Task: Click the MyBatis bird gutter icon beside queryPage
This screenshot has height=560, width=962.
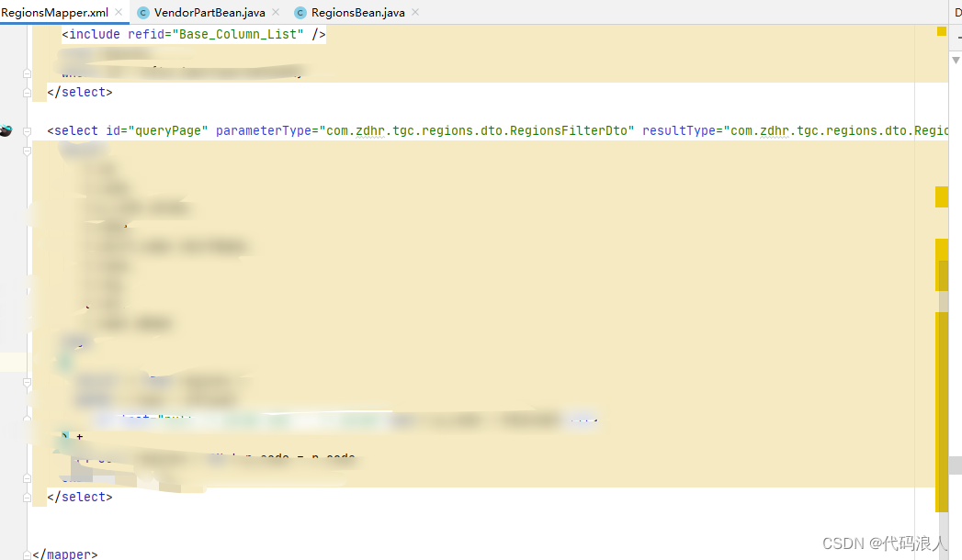Action: (x=6, y=130)
